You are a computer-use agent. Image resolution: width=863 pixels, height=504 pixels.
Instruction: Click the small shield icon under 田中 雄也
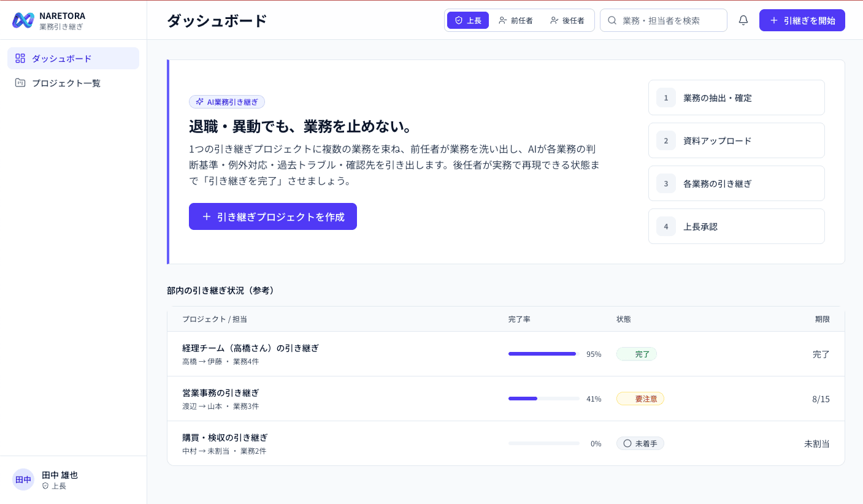coord(45,486)
